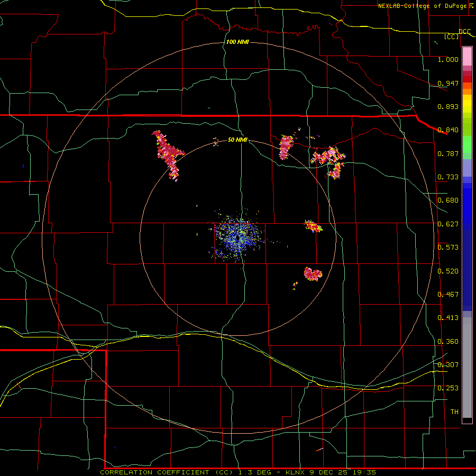The image size is (476, 476).
Task: Click the 0.360 legend value
Action: click(448, 342)
